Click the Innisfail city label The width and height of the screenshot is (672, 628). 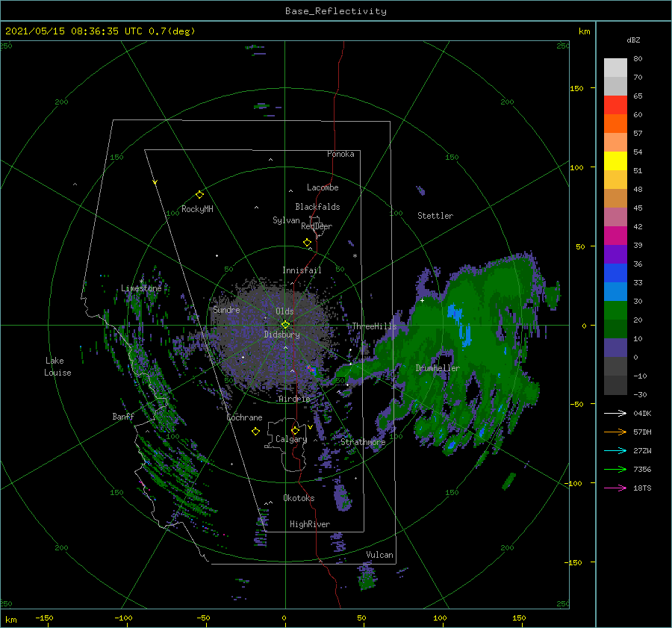(302, 270)
